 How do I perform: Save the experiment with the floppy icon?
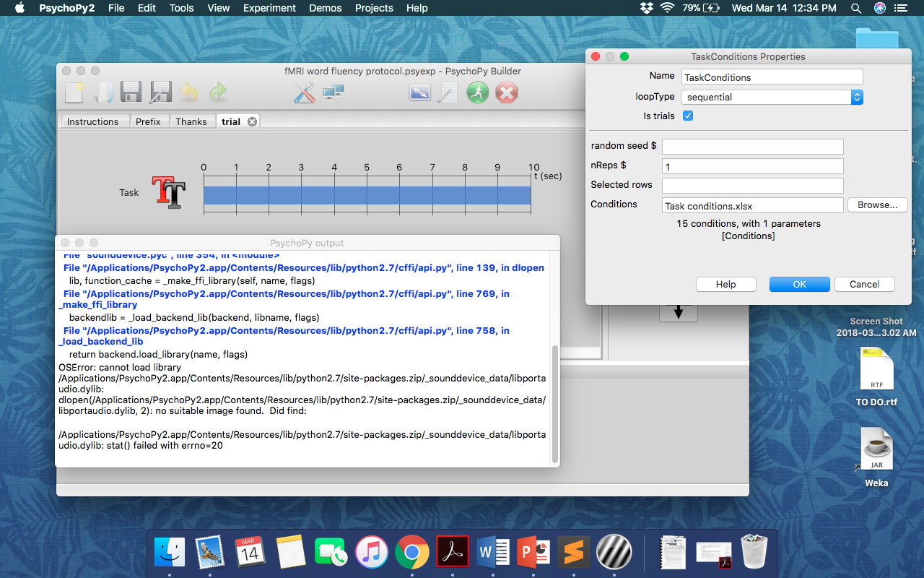131,92
